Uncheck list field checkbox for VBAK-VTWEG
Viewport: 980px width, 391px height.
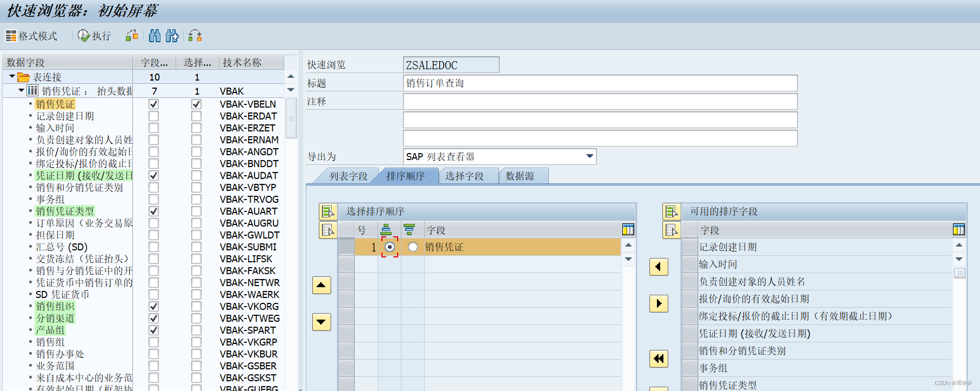pyautogui.click(x=154, y=318)
